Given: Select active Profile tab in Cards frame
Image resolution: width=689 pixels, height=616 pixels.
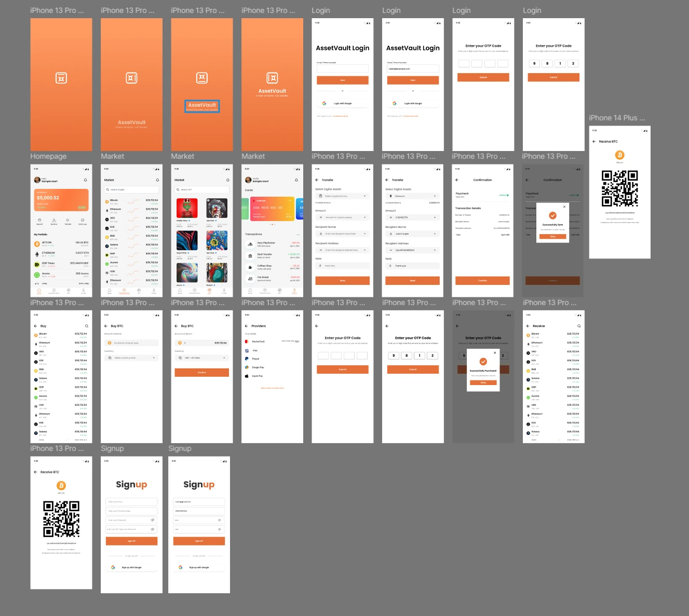Looking at the screenshot, I should click(294, 291).
